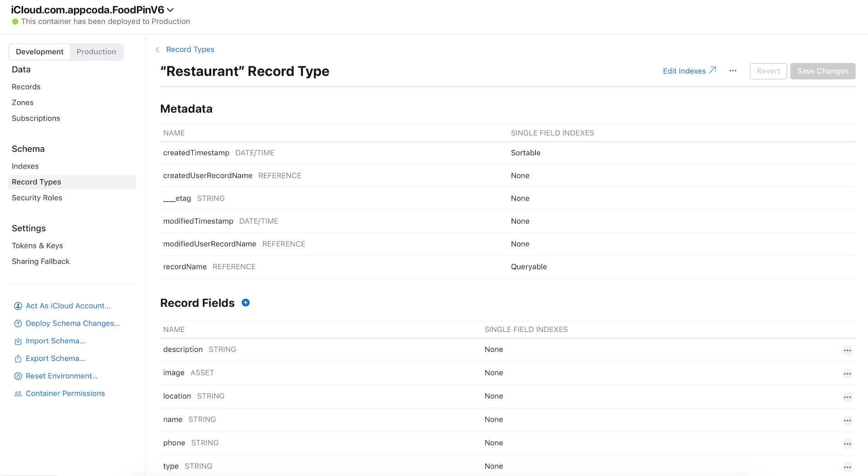Click the Export Schema link
The height and width of the screenshot is (476, 868).
pos(55,359)
